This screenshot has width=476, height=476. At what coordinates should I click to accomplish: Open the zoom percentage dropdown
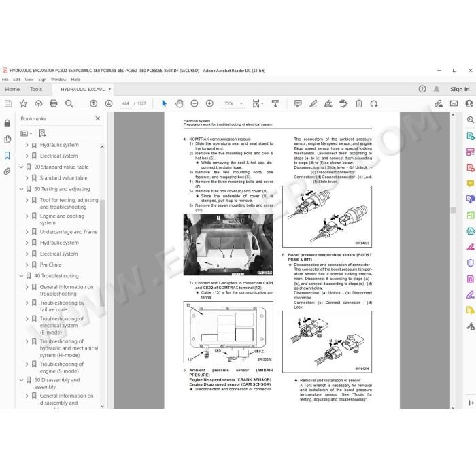[x=241, y=103]
